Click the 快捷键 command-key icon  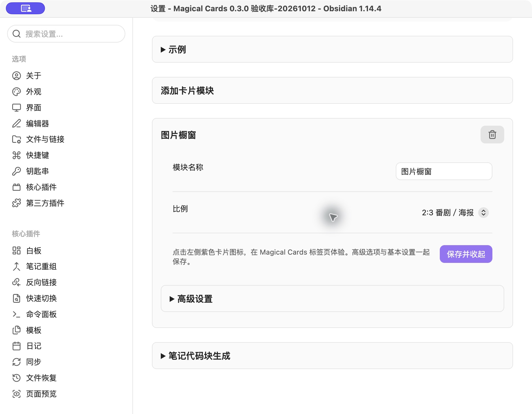coord(17,155)
